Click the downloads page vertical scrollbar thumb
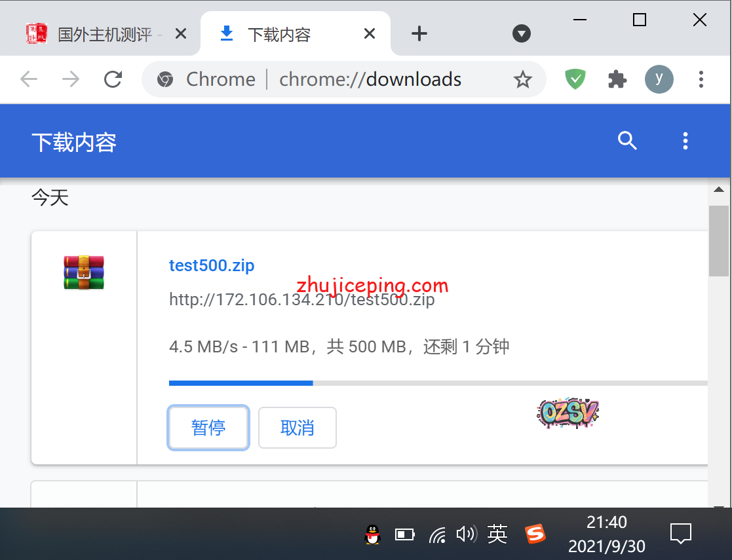Image resolution: width=732 pixels, height=560 pixels. tap(719, 240)
